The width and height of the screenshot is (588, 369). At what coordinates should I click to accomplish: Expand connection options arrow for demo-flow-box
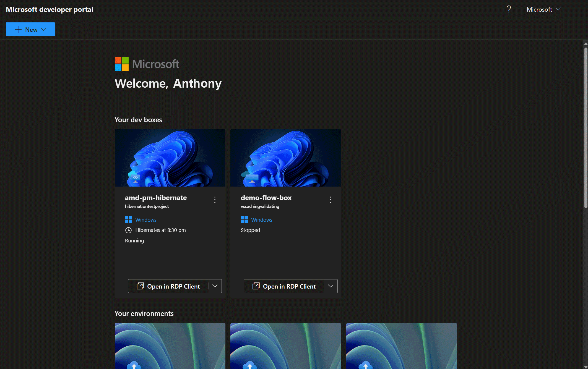pyautogui.click(x=331, y=286)
